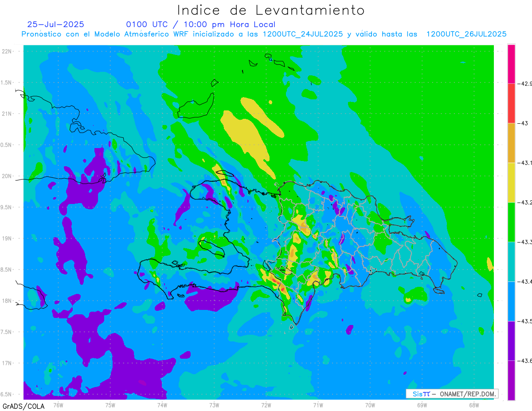Click the '70W' longitude label

pyautogui.click(x=370, y=405)
